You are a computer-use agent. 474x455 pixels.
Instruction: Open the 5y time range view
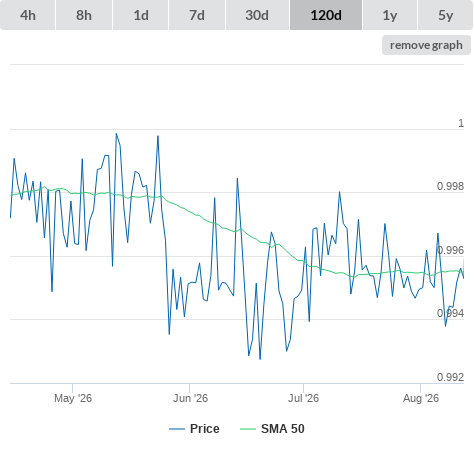[x=446, y=15]
